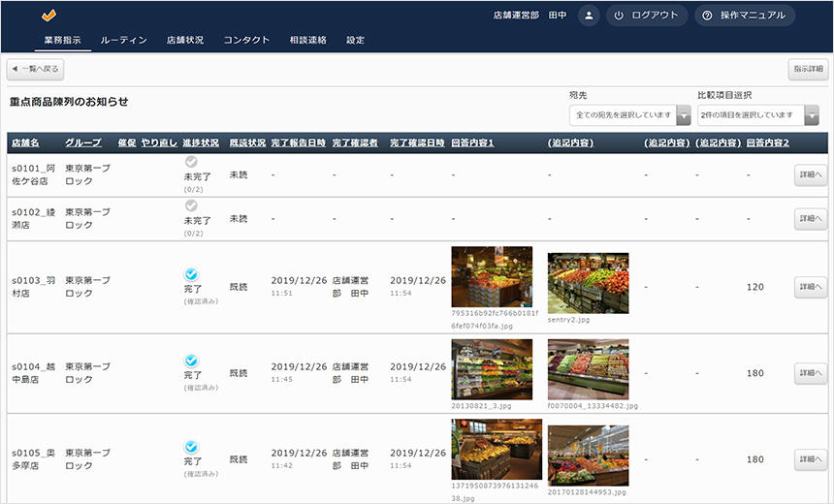
Task: Open the user profile icon
Action: click(x=588, y=16)
